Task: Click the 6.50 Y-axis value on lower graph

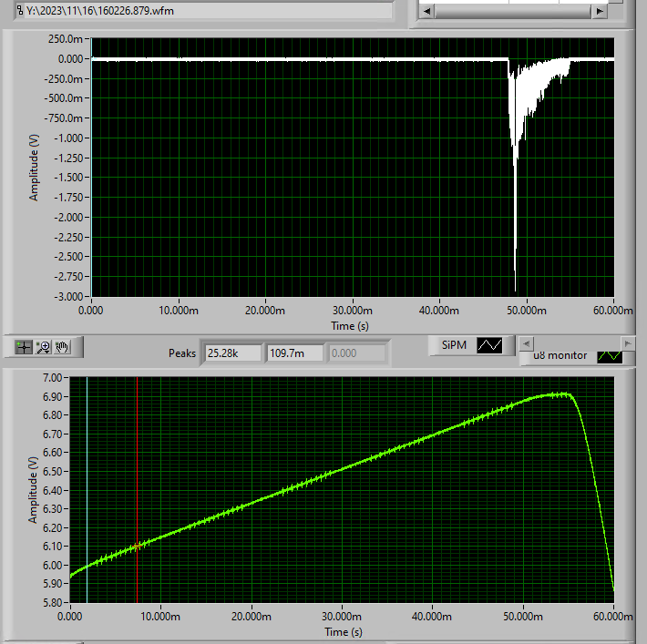Action: (53, 471)
